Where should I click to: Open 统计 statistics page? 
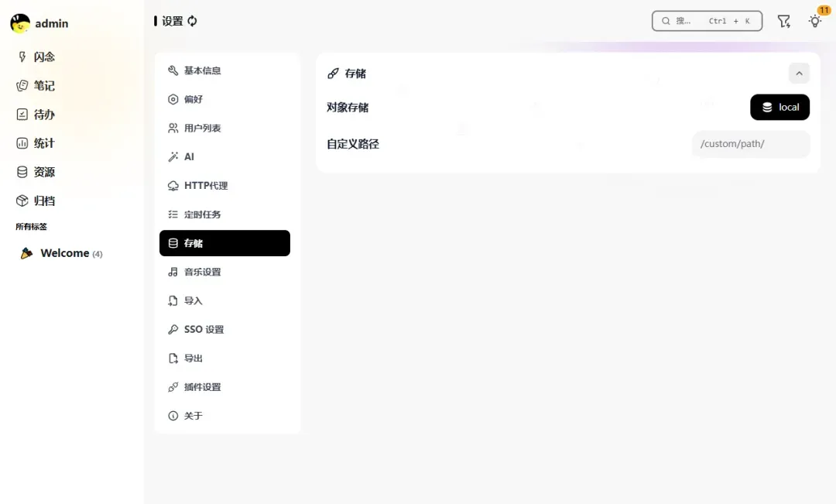pos(36,143)
